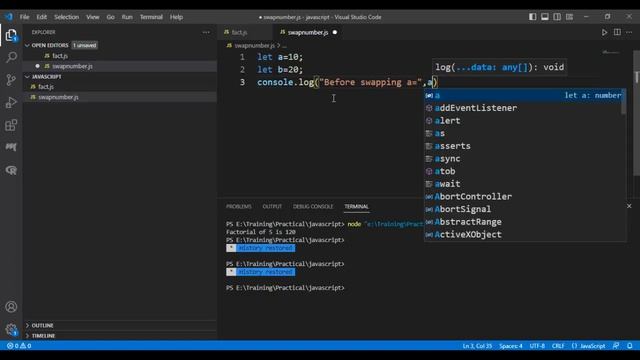The height and width of the screenshot is (360, 640).
Task: Open the Run and Debug view
Action: tap(11, 102)
